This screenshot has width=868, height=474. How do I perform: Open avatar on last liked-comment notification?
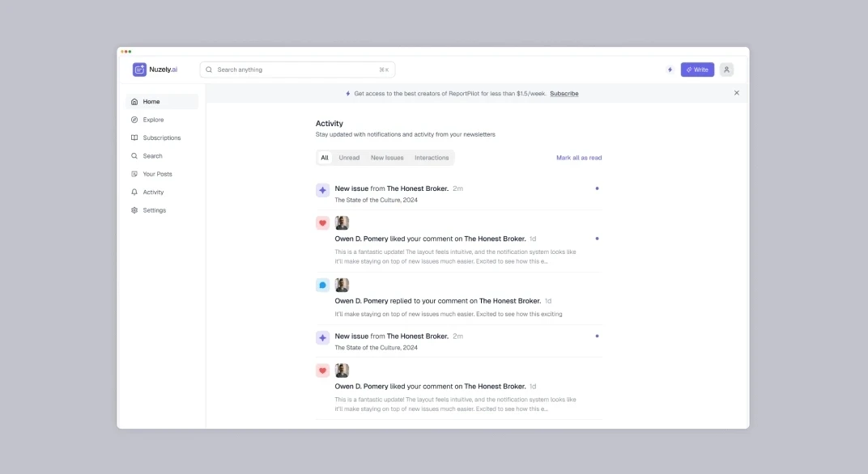click(x=343, y=370)
